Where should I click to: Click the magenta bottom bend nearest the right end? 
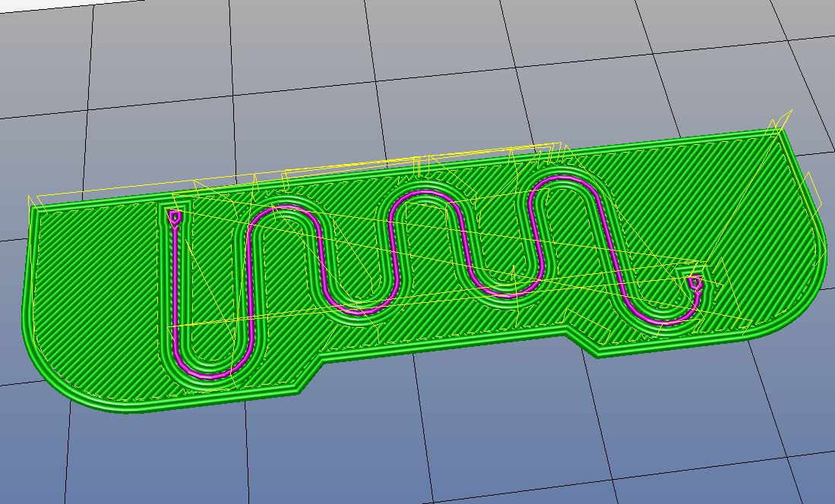[x=659, y=320]
